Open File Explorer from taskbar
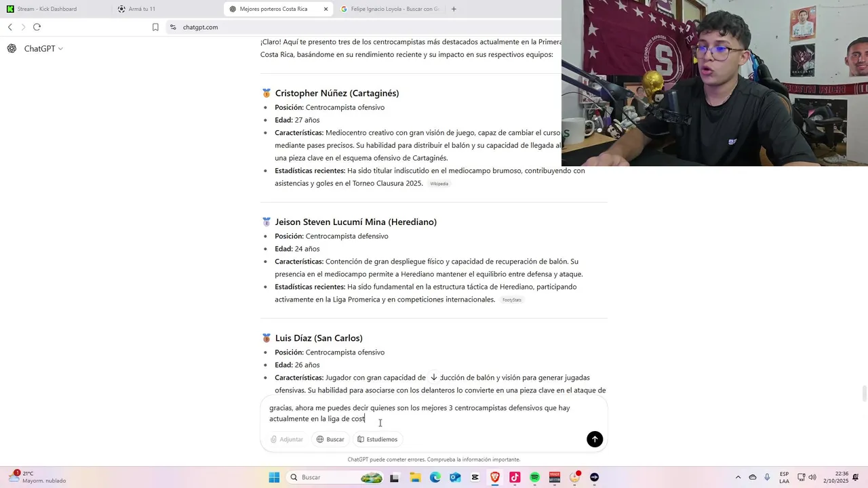 414,477
